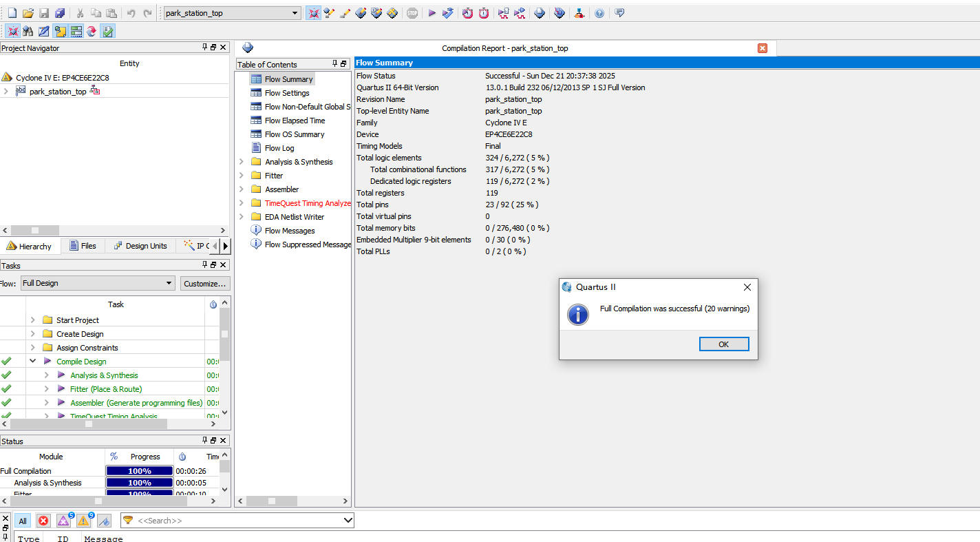
Task: Expand the Fitter folder in Table of Contents
Action: pos(242,176)
